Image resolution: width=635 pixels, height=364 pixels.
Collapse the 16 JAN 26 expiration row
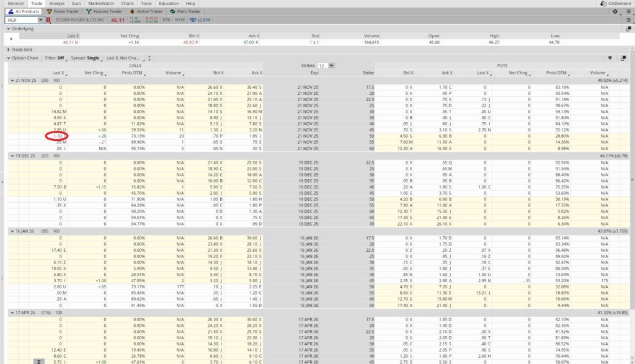11,231
